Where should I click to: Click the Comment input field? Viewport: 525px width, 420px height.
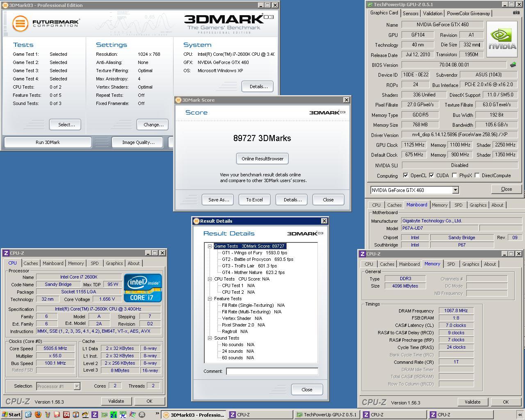pos(272,371)
